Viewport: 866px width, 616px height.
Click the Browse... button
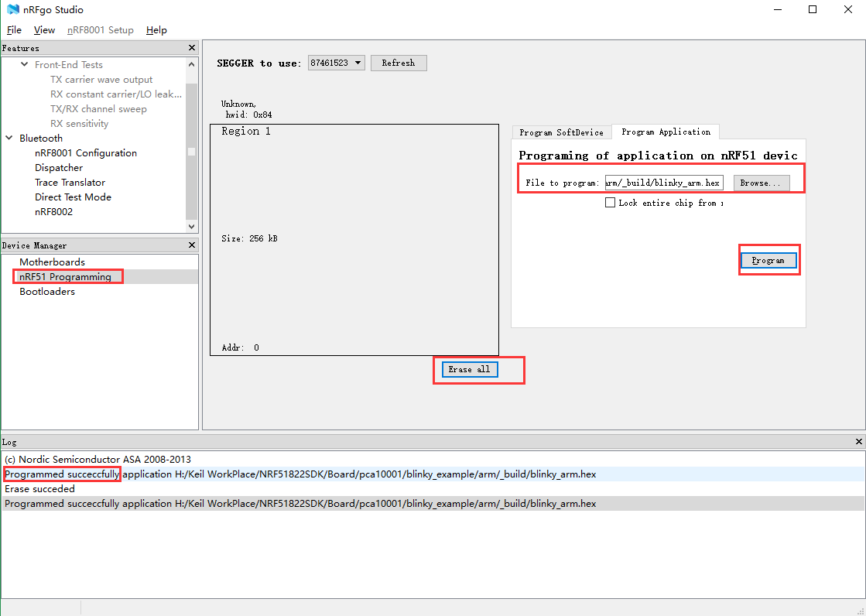click(x=761, y=183)
